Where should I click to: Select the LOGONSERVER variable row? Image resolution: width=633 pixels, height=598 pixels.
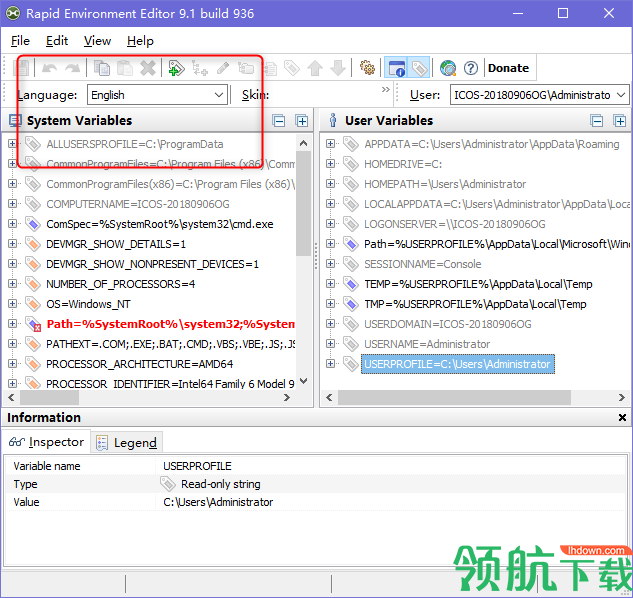click(455, 224)
